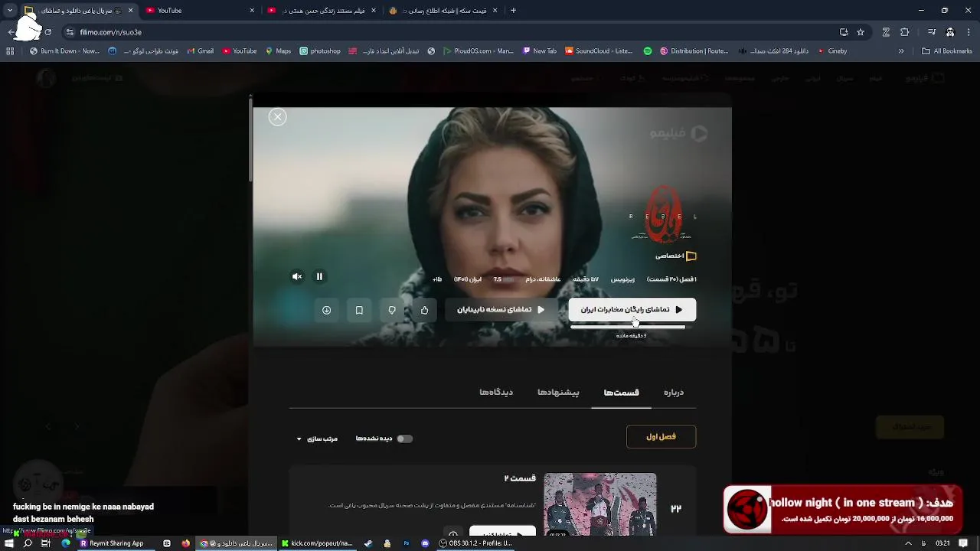Viewport: 980px width, 551px height.
Task: Open the Burn It Down bookmark
Action: pyautogui.click(x=65, y=51)
